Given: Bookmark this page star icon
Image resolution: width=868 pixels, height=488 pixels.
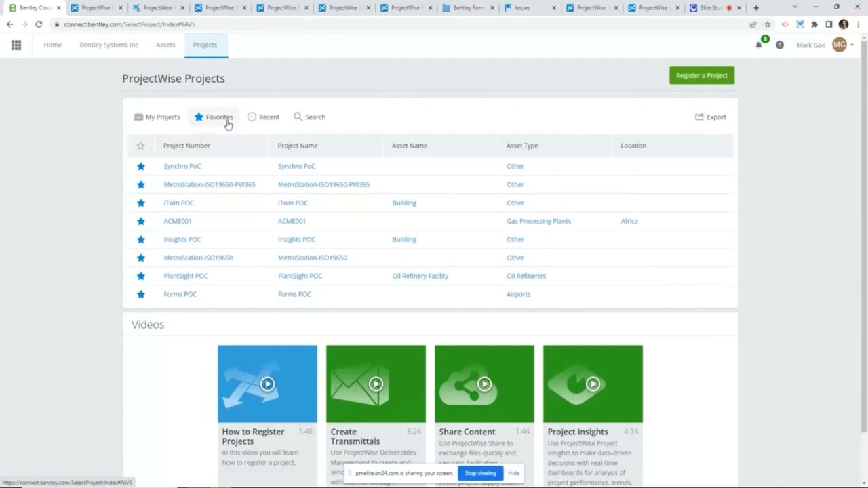Looking at the screenshot, I should tap(768, 24).
